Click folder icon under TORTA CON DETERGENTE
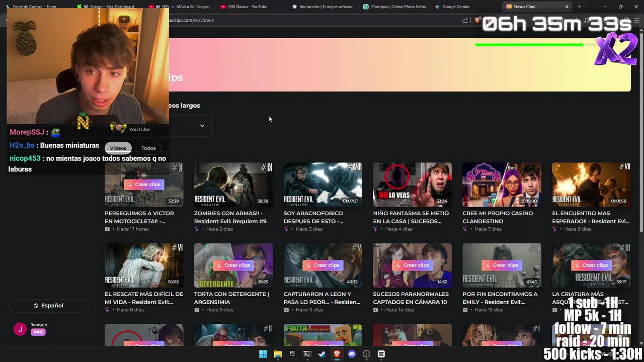Viewport: 644px width, 362px height. pyautogui.click(x=197, y=310)
